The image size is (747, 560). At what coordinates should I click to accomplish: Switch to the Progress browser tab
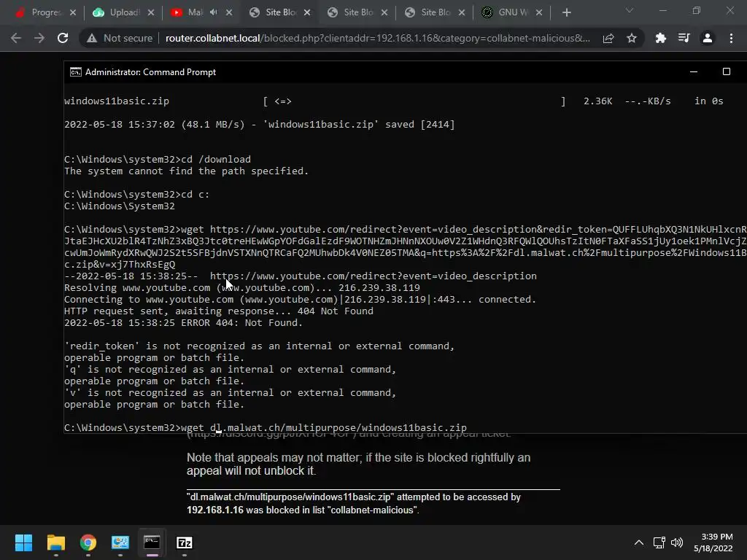[41, 12]
